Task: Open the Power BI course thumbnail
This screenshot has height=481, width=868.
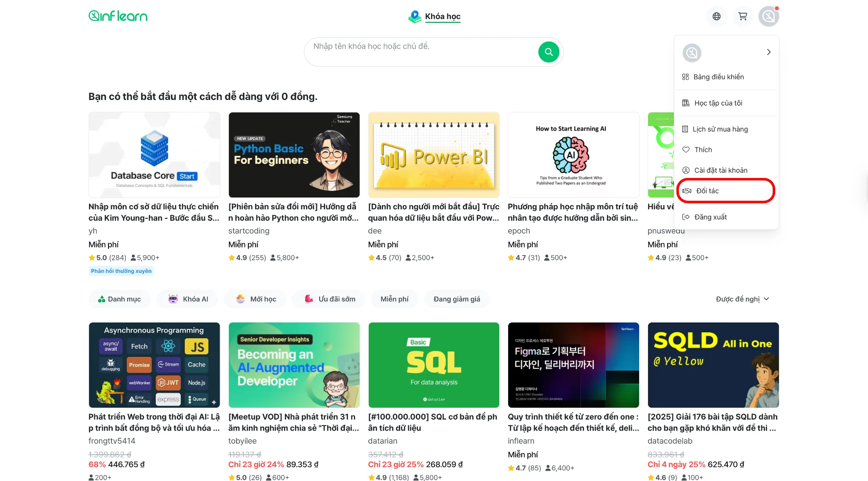Action: coord(434,155)
